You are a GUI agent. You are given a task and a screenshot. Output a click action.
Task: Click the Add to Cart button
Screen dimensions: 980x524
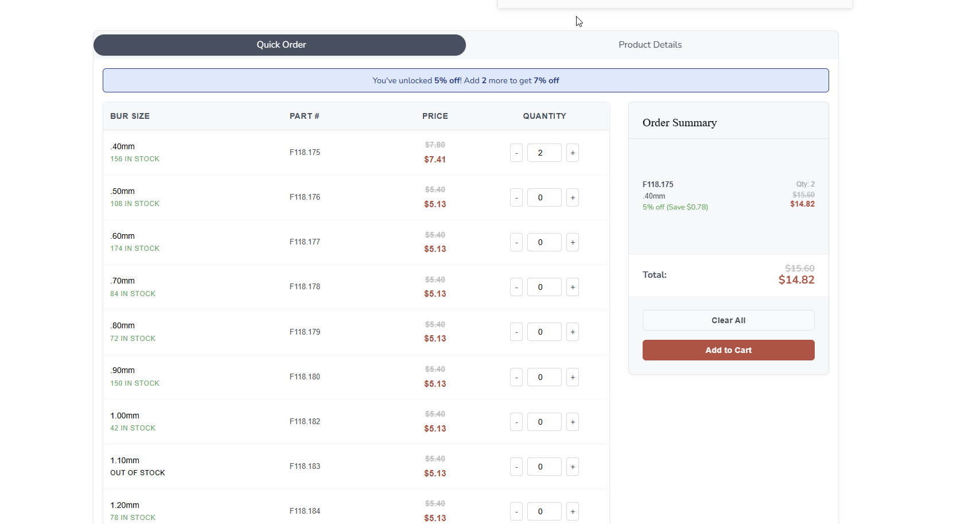coord(728,350)
